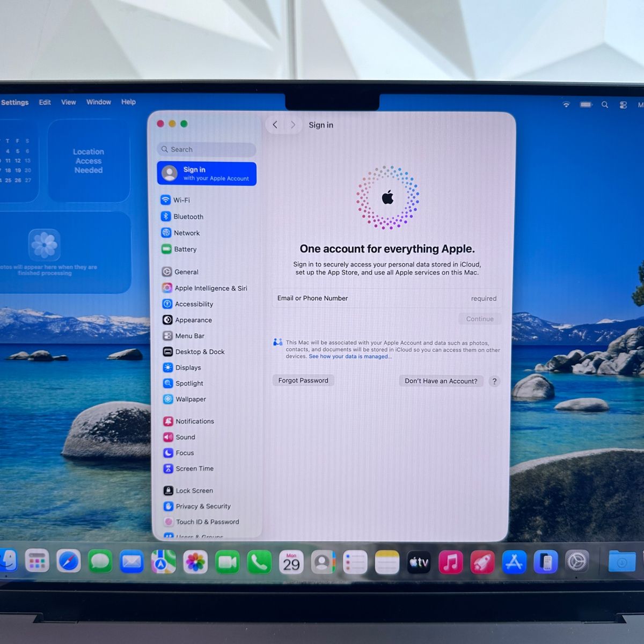This screenshot has width=644, height=644.
Task: Launch App Store from the Dock
Action: point(514,562)
